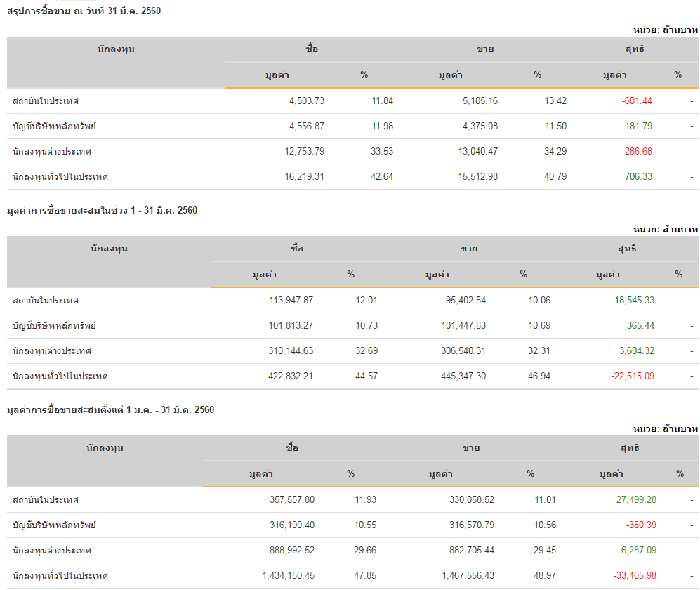
Task: Select the buy value 16,219.31
Action: [305, 176]
